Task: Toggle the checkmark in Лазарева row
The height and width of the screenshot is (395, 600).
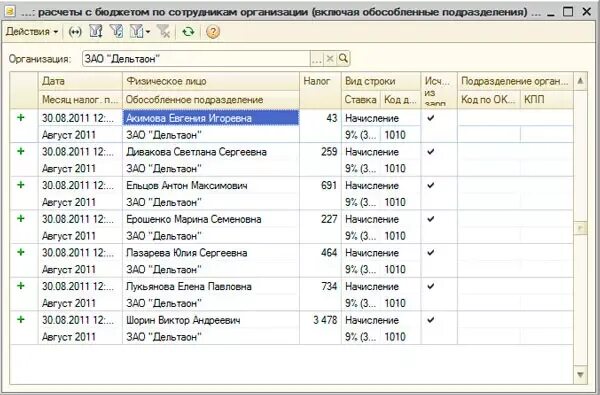Action: (x=431, y=253)
